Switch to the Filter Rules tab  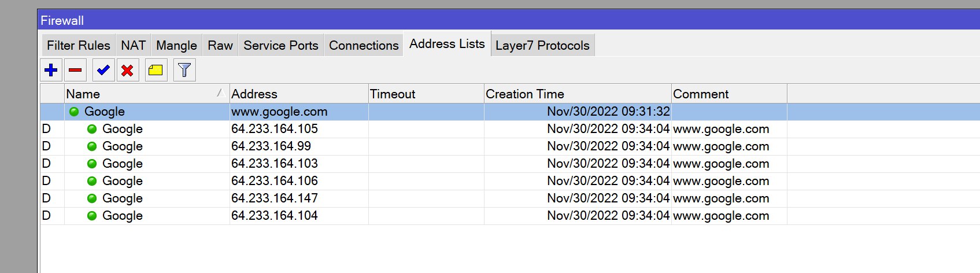pyautogui.click(x=78, y=45)
